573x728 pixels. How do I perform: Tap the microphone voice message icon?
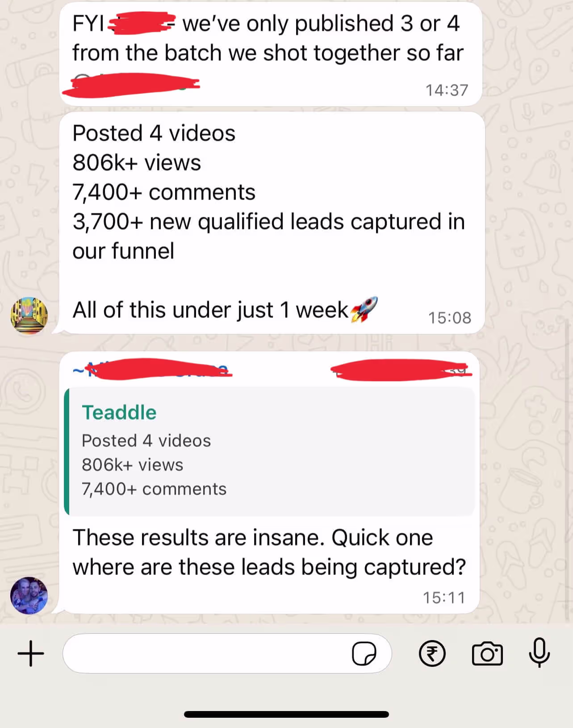click(x=539, y=653)
